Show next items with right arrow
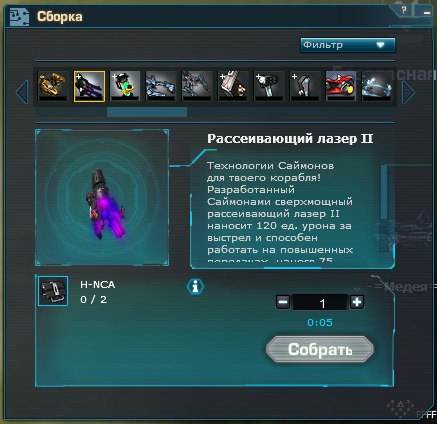 point(408,92)
